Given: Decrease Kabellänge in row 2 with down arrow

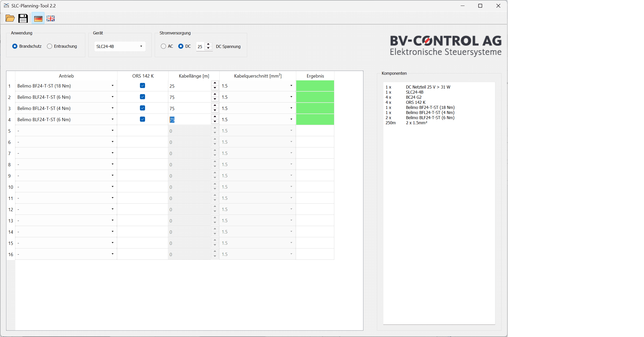Looking at the screenshot, I should point(215,99).
